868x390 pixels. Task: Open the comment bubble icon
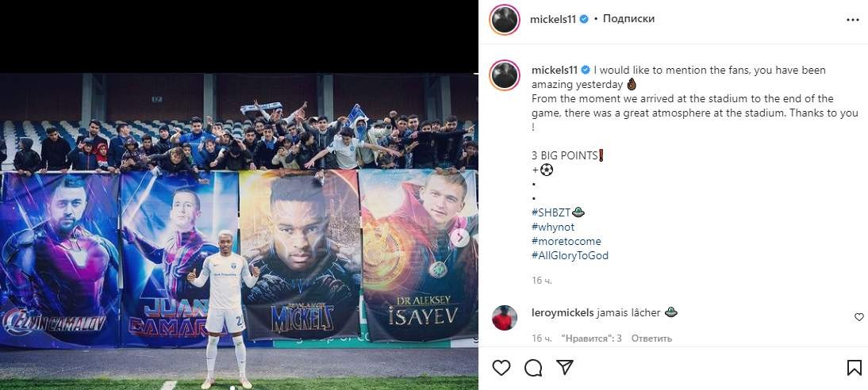point(533,368)
